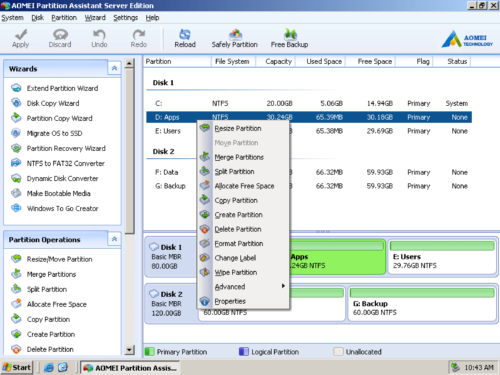Sort by the Used Space column header
The height and width of the screenshot is (375, 500).
coord(321,61)
